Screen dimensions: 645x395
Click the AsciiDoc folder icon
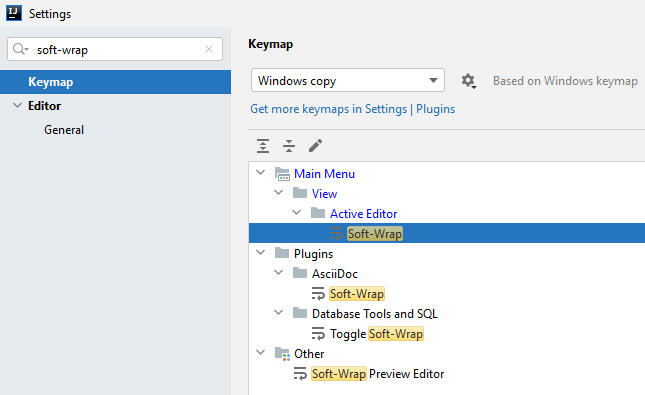pyautogui.click(x=300, y=273)
